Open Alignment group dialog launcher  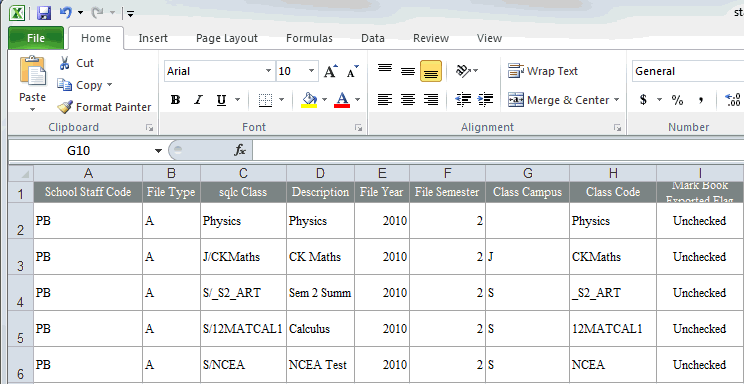click(617, 127)
